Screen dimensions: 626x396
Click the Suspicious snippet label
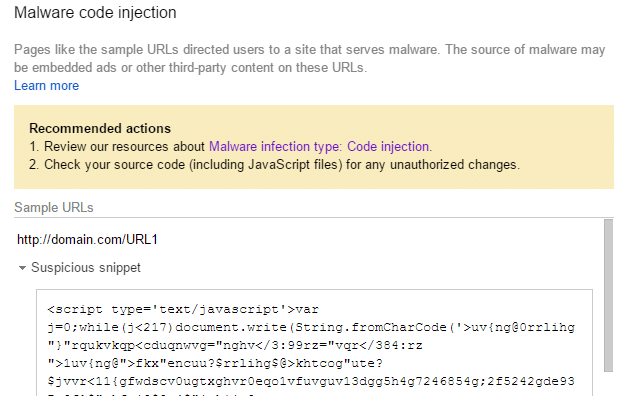[x=86, y=267]
